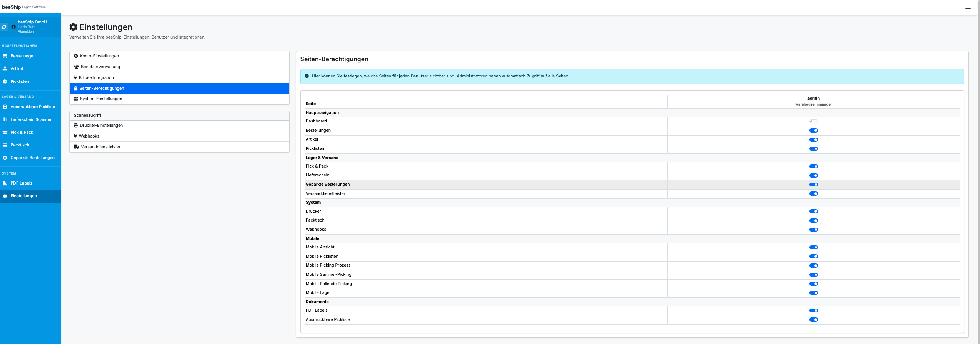Click the beeShip logo in top bar

pyautogui.click(x=12, y=7)
